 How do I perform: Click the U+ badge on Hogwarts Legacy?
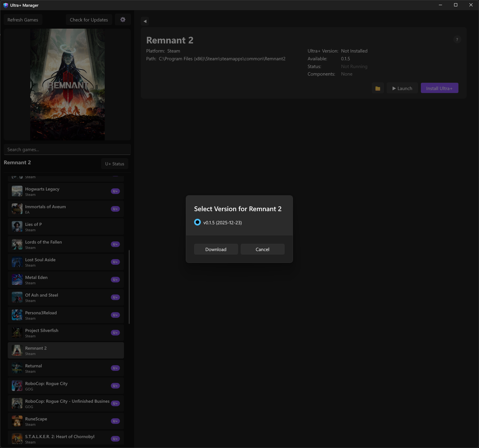click(x=115, y=191)
